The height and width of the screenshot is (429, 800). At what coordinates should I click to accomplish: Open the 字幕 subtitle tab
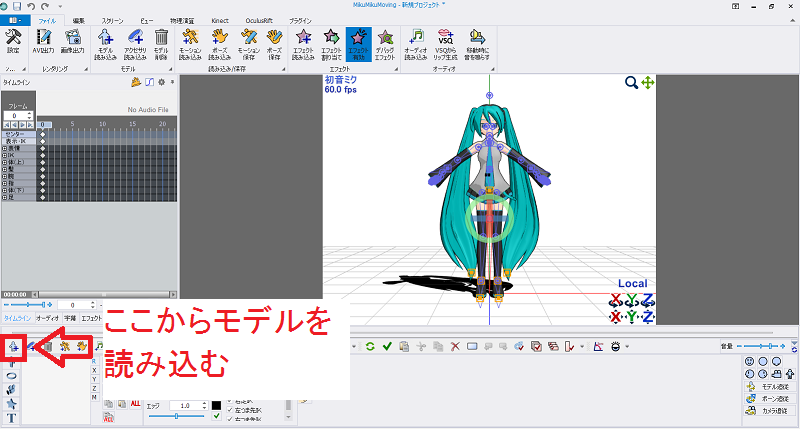[70, 318]
